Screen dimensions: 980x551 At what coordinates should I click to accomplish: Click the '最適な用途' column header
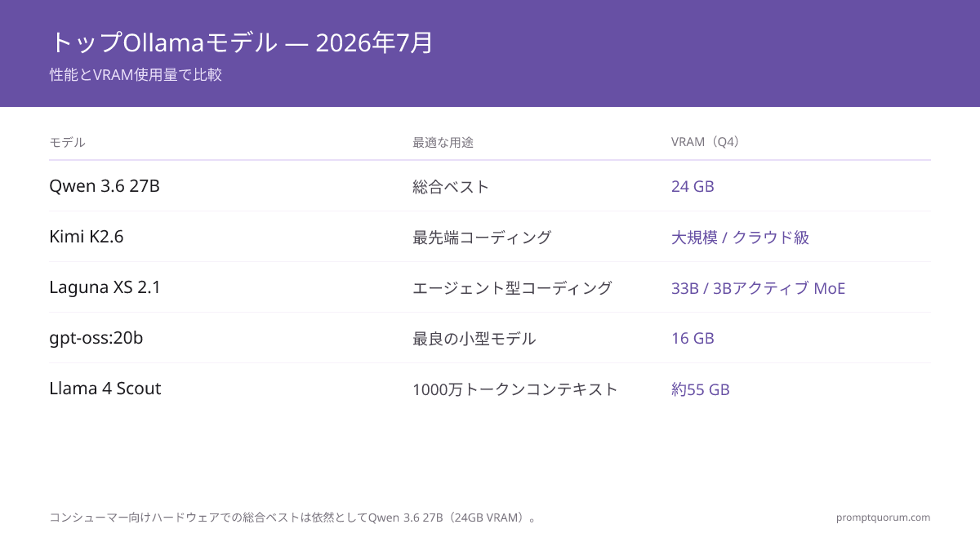coord(443,142)
